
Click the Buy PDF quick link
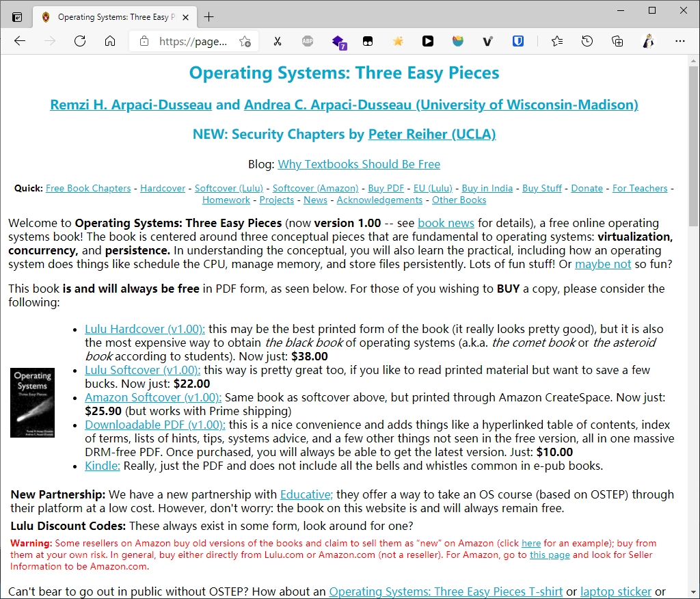pos(386,188)
